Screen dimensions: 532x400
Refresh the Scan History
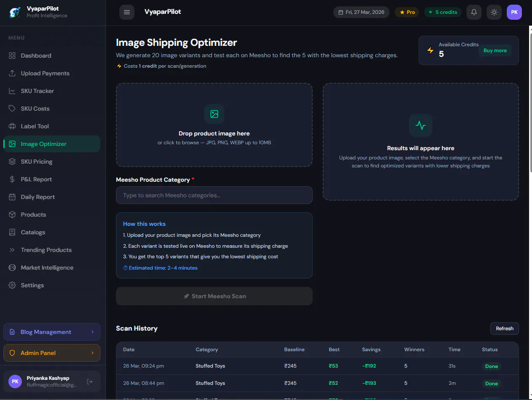click(505, 328)
